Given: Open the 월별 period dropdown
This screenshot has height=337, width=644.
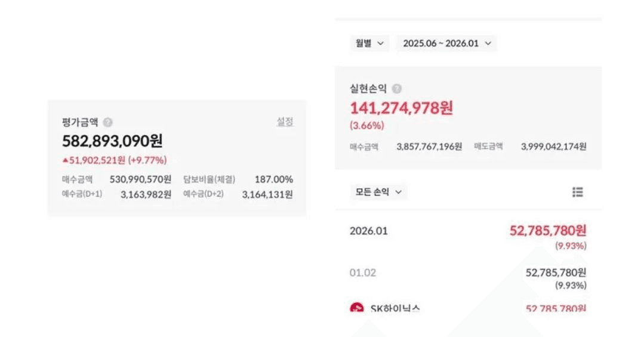Looking at the screenshot, I should [x=369, y=43].
